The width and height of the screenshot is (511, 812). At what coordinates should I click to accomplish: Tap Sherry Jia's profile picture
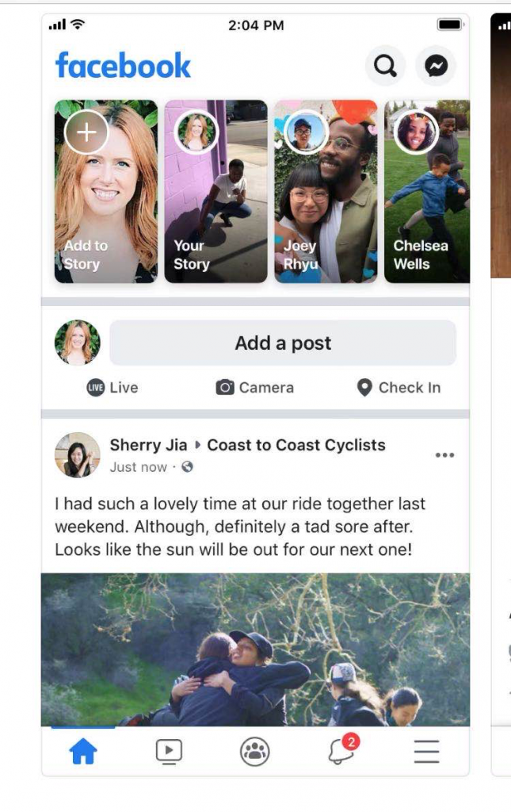pyautogui.click(x=78, y=454)
